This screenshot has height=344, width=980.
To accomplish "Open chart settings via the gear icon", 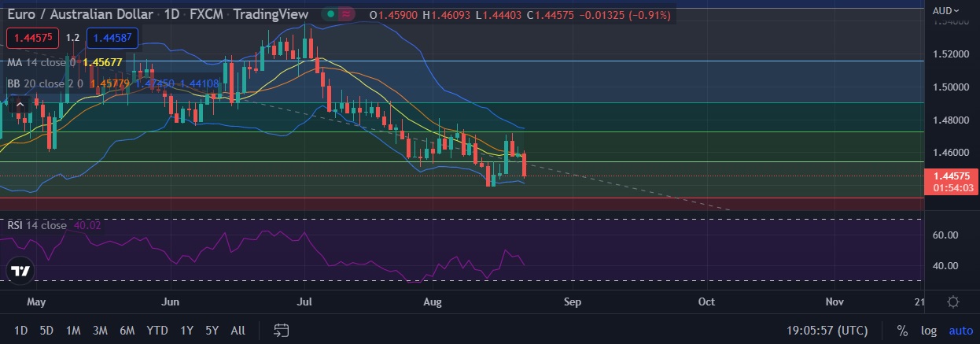I will pos(952,301).
